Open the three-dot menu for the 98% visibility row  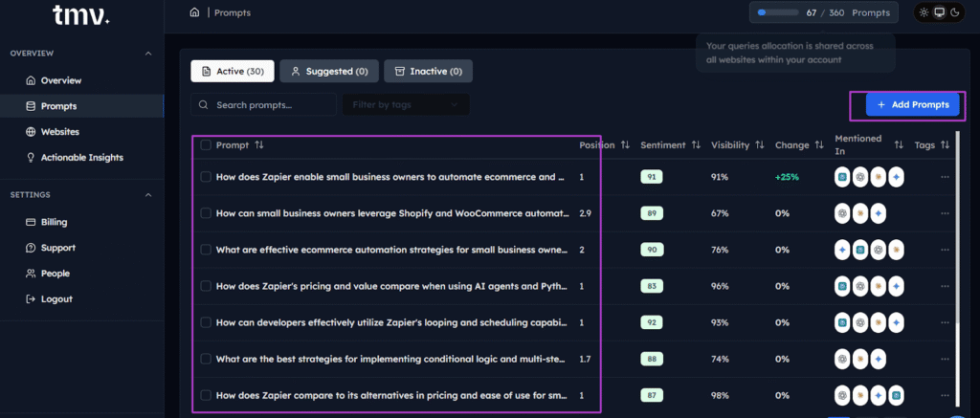click(x=945, y=395)
